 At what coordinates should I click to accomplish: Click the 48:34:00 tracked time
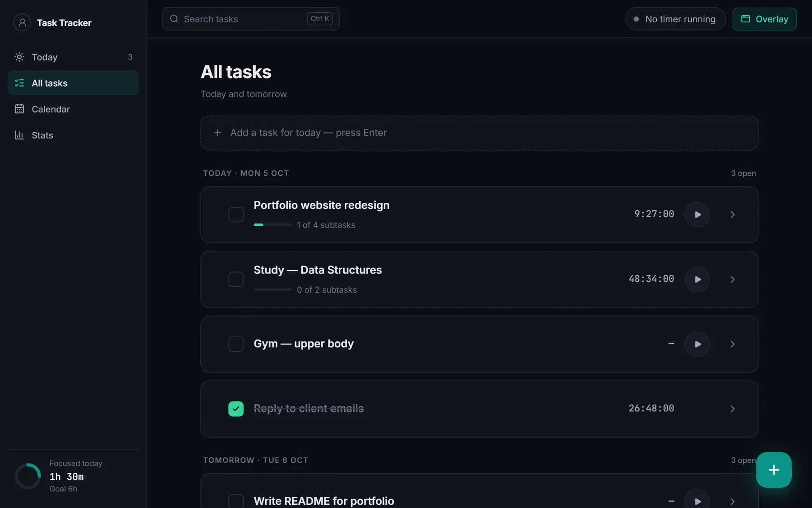point(651,279)
